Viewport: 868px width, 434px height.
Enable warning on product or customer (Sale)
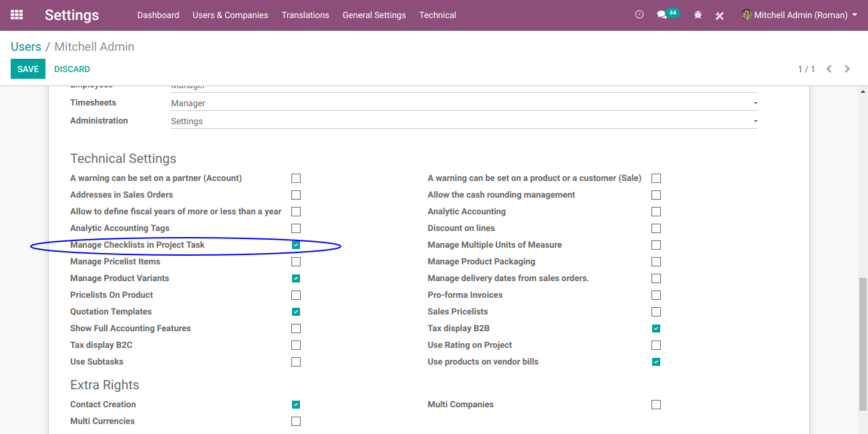656,178
